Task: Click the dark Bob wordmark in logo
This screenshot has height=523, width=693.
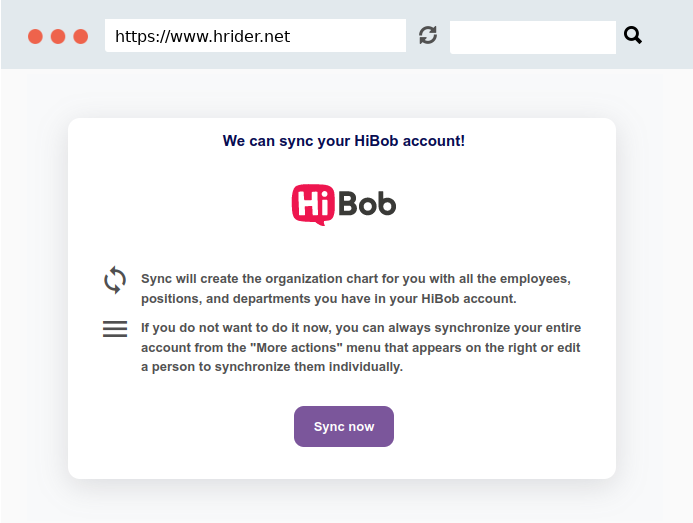Action: (x=367, y=204)
